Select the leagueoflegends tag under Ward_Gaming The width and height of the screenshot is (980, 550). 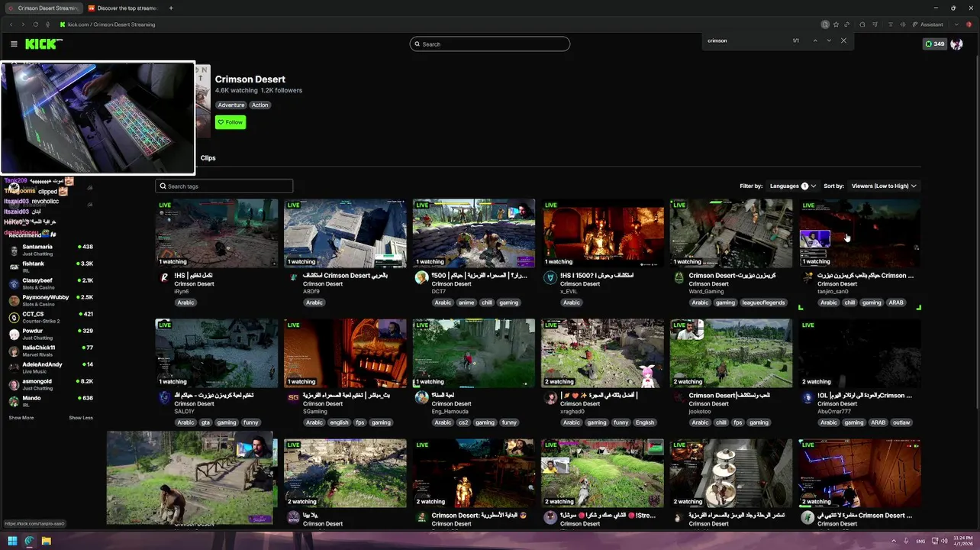pos(763,302)
